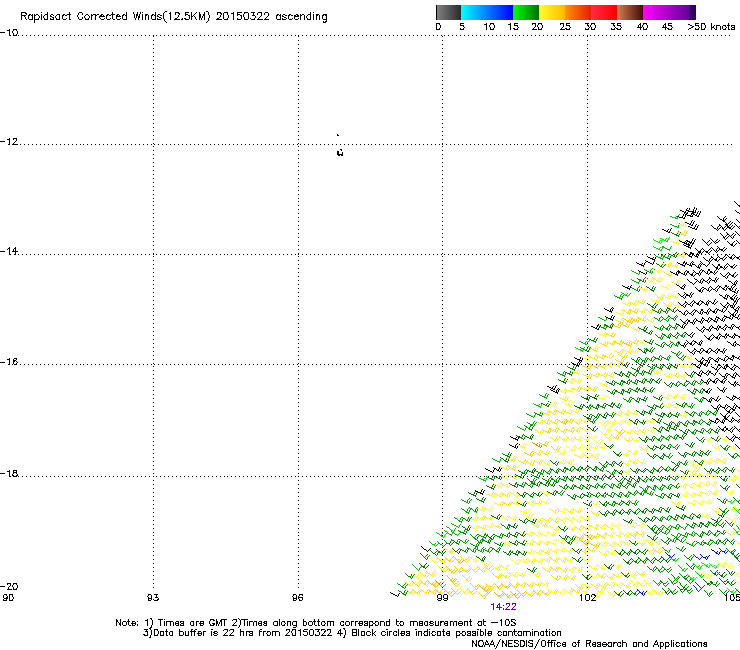Click the '-20' latitude axis label
740x650 pixels.
tap(9, 587)
